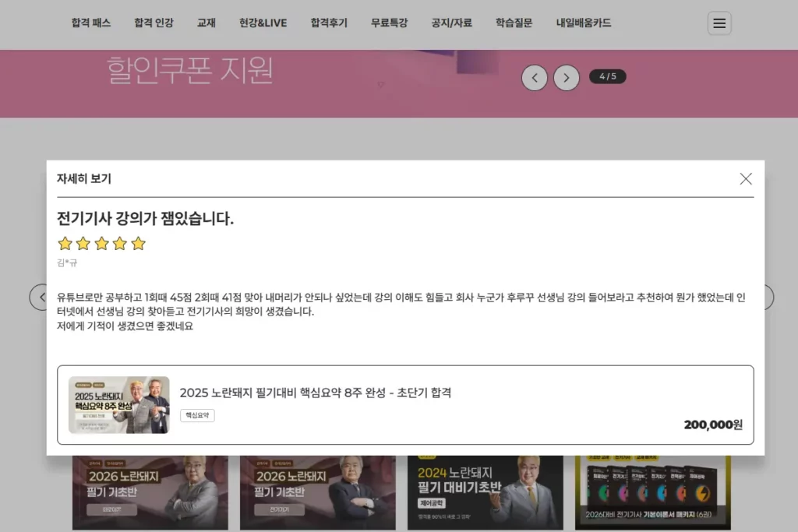Go back with the banner previous arrow
798x532 pixels.
[535, 77]
